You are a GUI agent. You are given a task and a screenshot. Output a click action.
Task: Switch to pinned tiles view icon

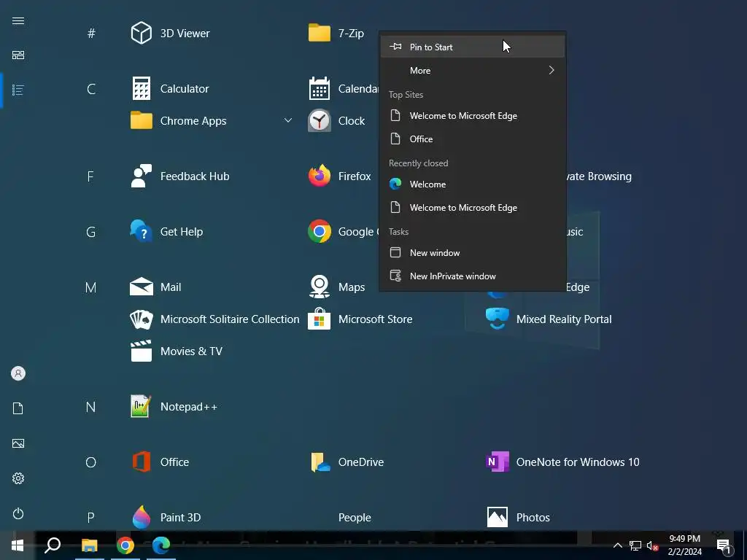coord(18,55)
